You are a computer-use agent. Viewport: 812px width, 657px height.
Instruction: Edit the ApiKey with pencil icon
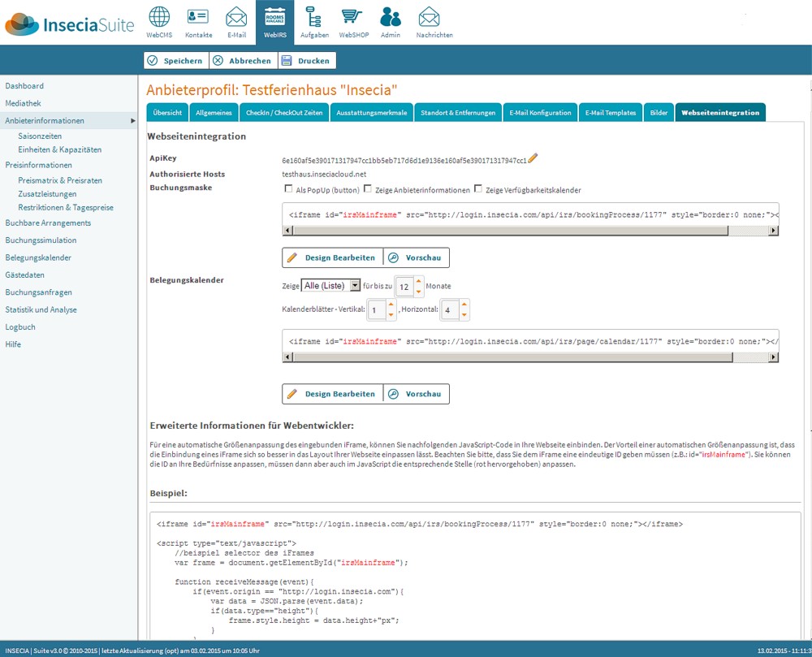click(x=533, y=158)
